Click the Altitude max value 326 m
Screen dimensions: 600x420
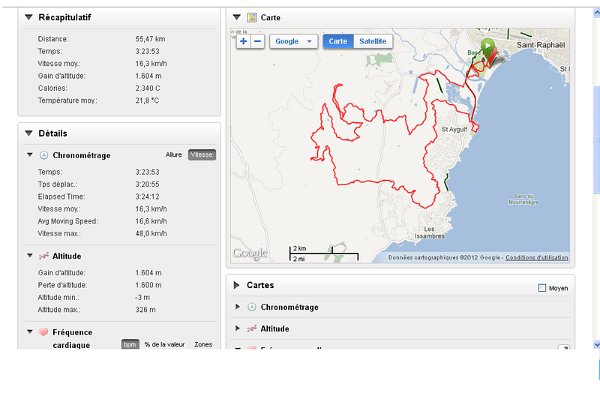coord(145,309)
